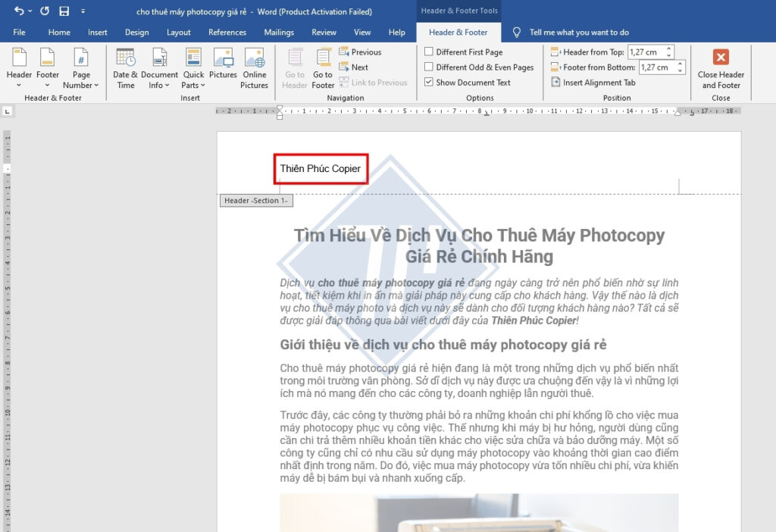This screenshot has width=776, height=532.
Task: Click bold text cho thuê máy photocopy giá rẻ
Action: point(391,283)
